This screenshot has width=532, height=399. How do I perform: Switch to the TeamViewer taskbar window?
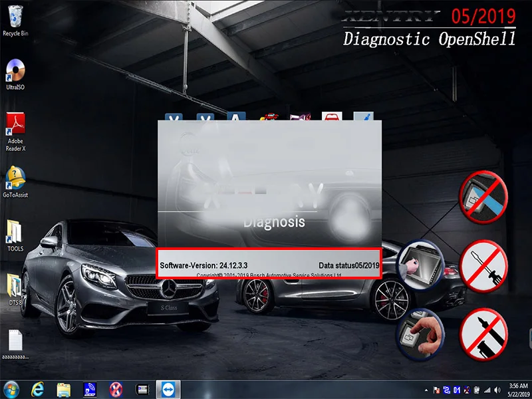pos(168,390)
